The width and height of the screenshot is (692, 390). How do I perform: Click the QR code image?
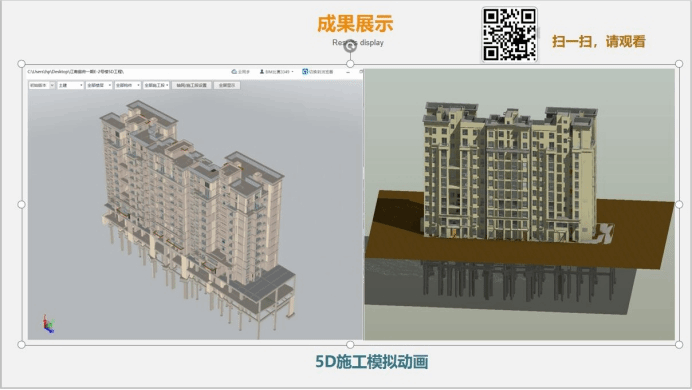(x=510, y=34)
